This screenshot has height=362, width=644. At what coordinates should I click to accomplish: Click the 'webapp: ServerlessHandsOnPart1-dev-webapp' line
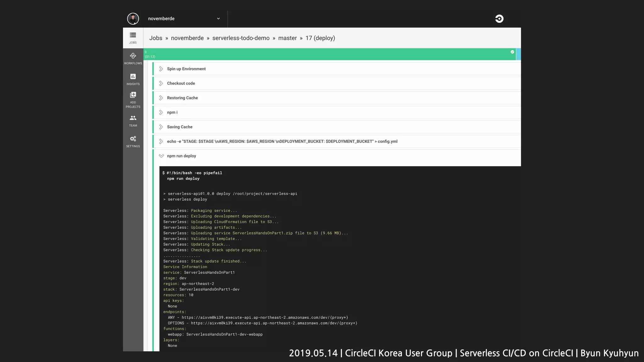pos(215,334)
